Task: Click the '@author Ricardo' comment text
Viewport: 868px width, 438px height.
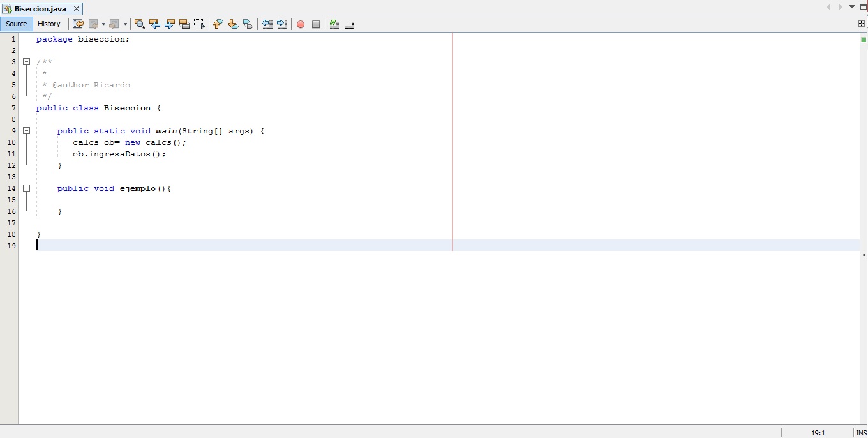Action: (x=91, y=85)
